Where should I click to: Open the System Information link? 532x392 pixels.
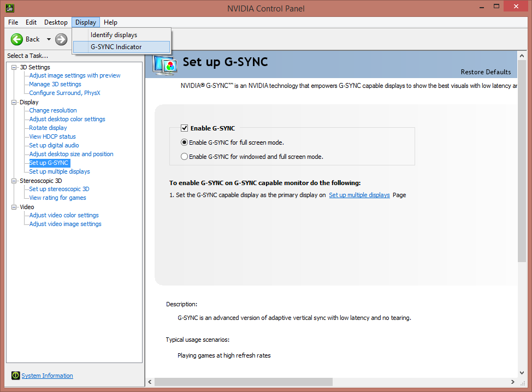click(x=47, y=376)
